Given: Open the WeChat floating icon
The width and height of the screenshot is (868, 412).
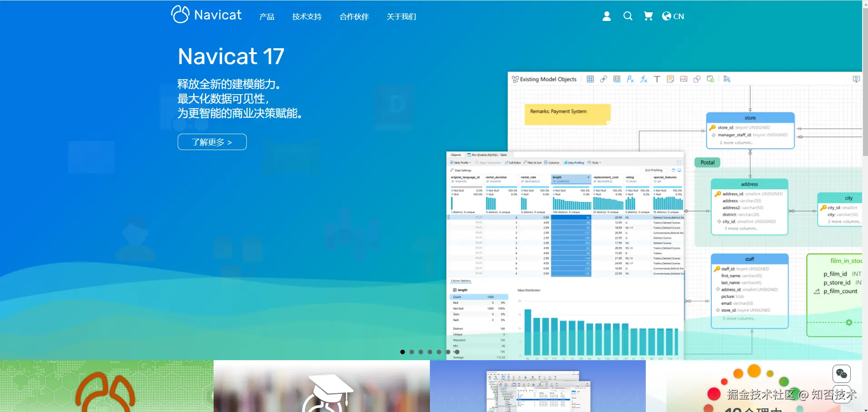Looking at the screenshot, I should (x=841, y=374).
